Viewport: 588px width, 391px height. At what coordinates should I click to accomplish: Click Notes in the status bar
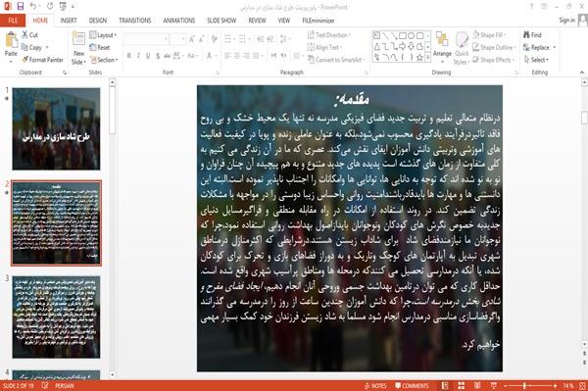click(x=375, y=386)
